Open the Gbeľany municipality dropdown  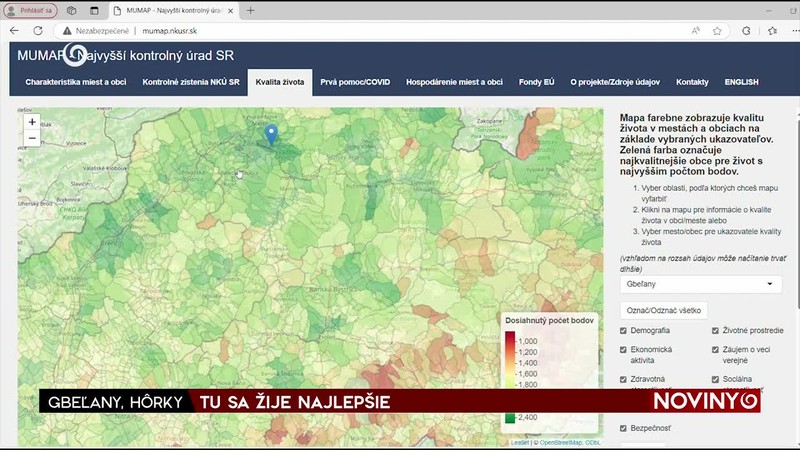click(x=701, y=284)
